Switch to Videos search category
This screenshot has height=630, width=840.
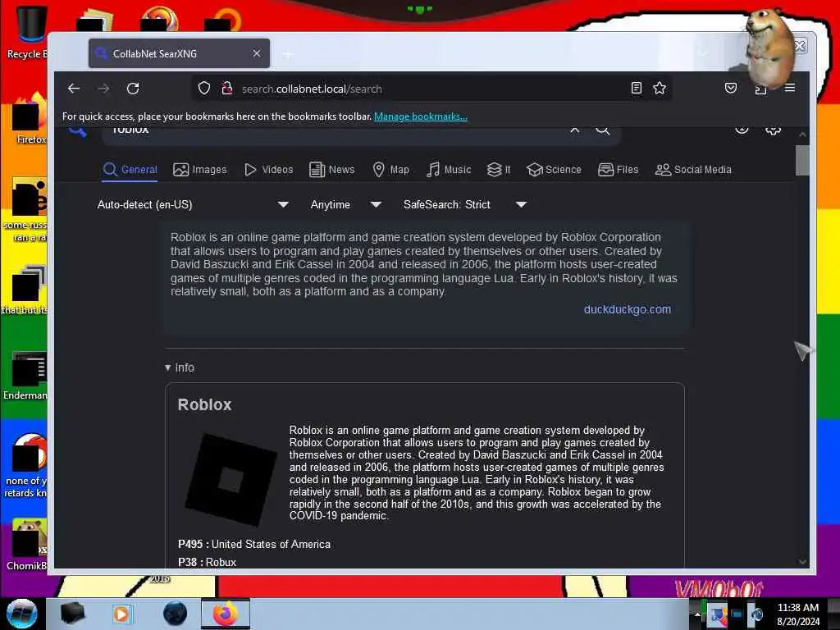pyautogui.click(x=269, y=170)
